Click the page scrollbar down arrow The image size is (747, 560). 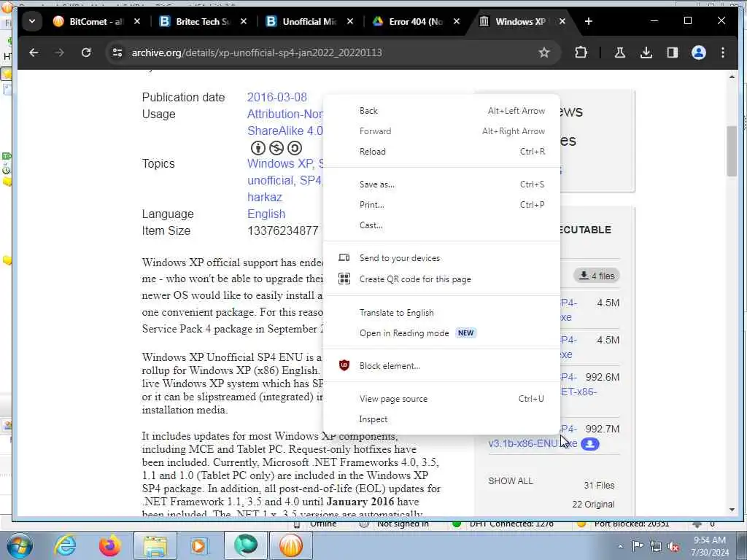(732, 510)
